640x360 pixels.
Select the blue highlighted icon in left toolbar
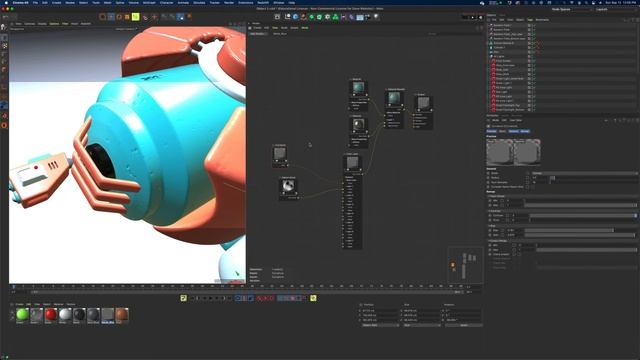(x=4, y=105)
